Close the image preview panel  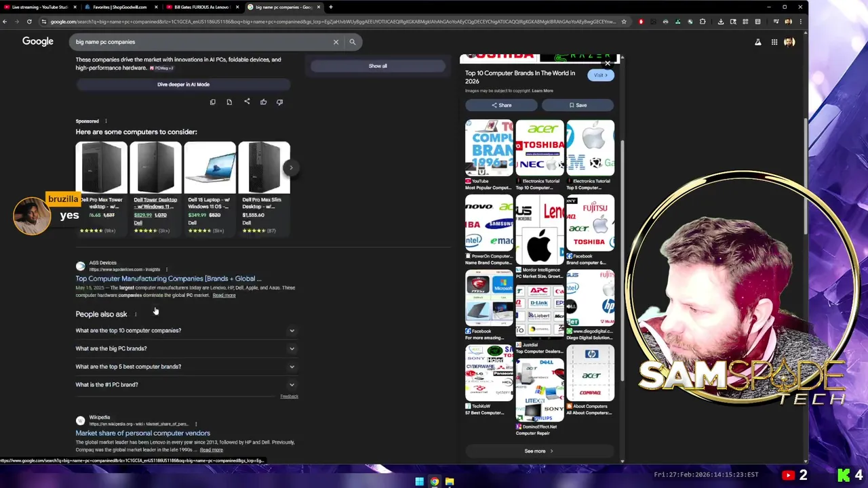[608, 63]
